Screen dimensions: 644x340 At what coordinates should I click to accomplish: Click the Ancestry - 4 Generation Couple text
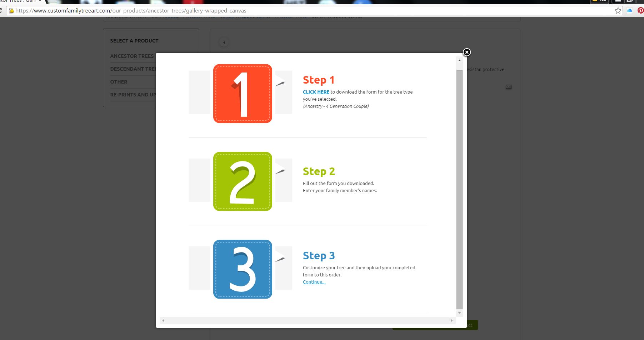(336, 106)
